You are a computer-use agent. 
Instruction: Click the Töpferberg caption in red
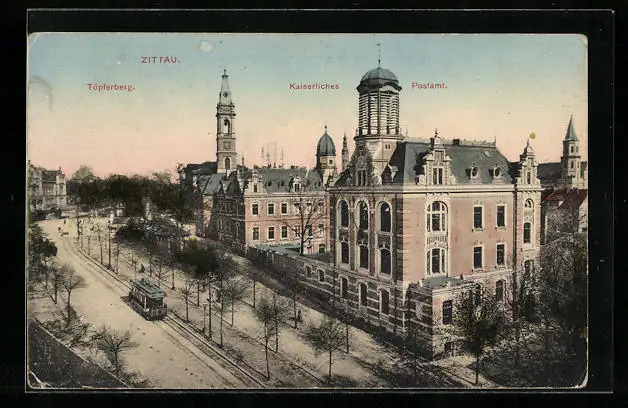pyautogui.click(x=110, y=87)
